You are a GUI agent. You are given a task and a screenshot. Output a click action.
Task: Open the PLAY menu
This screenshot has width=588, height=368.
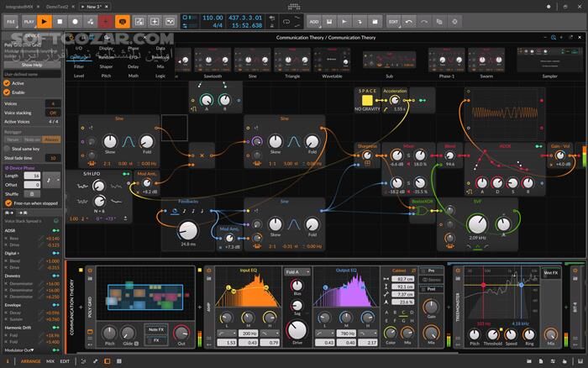coord(29,22)
